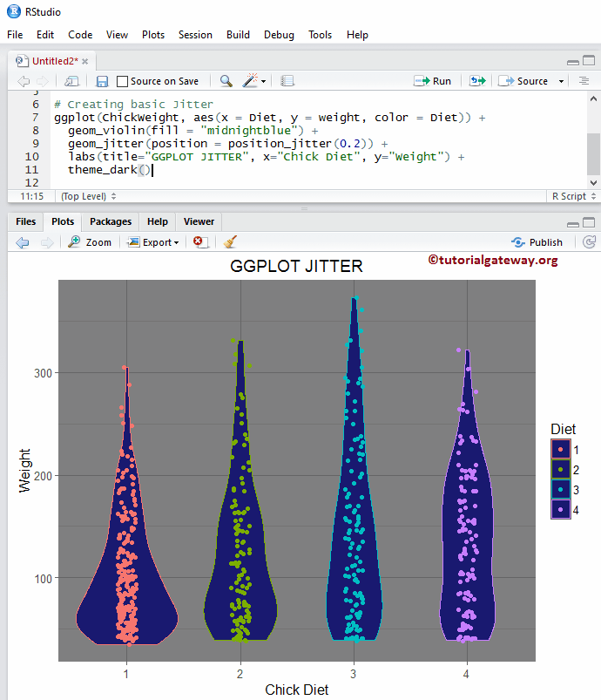Click the Diet 1 legend swatch
The height and width of the screenshot is (700, 601).
tap(561, 450)
